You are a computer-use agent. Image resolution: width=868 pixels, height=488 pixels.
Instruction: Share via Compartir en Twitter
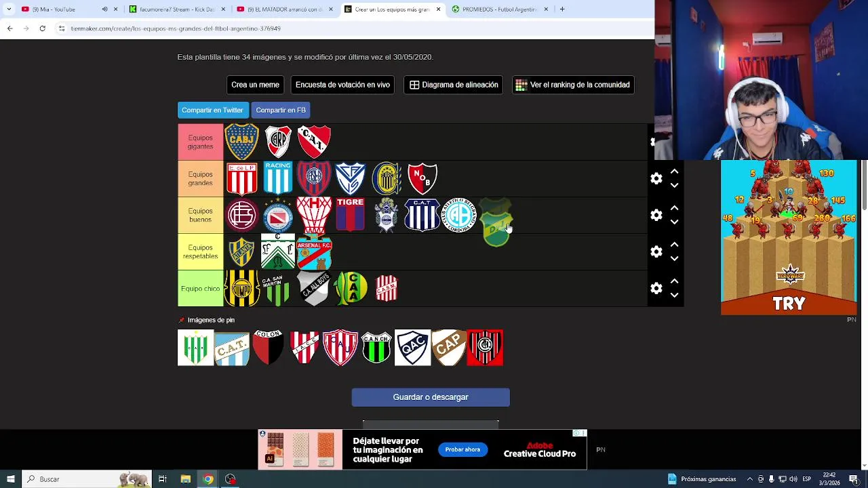tap(212, 110)
